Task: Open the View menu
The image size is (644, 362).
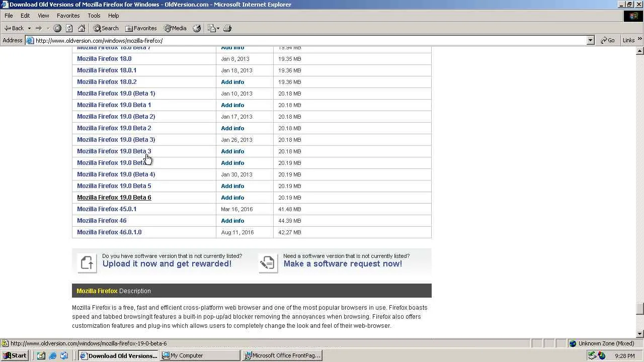Action: [43, 16]
